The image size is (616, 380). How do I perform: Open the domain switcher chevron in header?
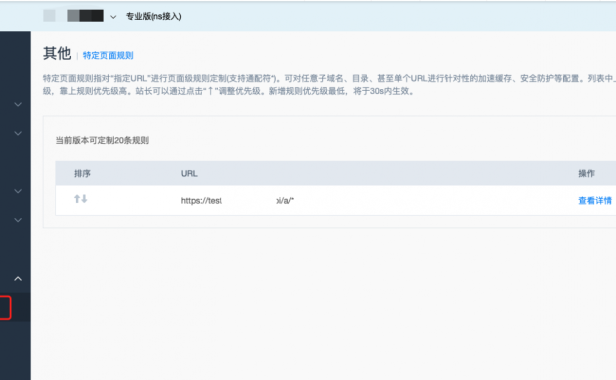[113, 17]
